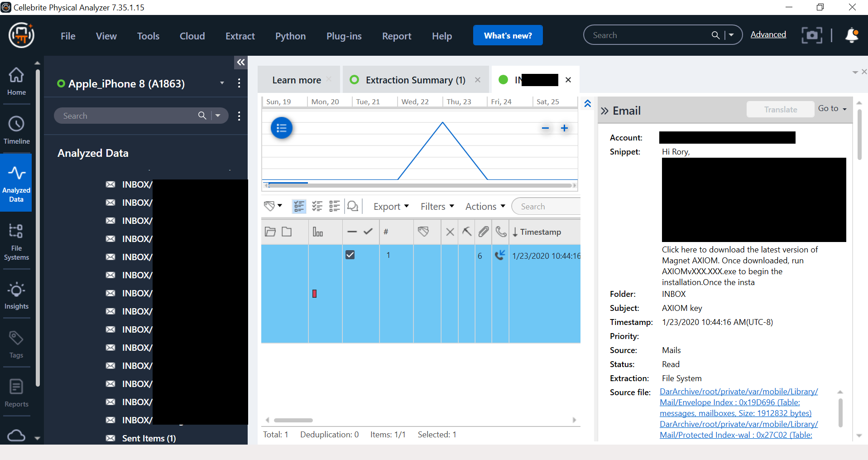
Task: Click the conversation view bubble icon in toolbar
Action: pyautogui.click(x=352, y=207)
